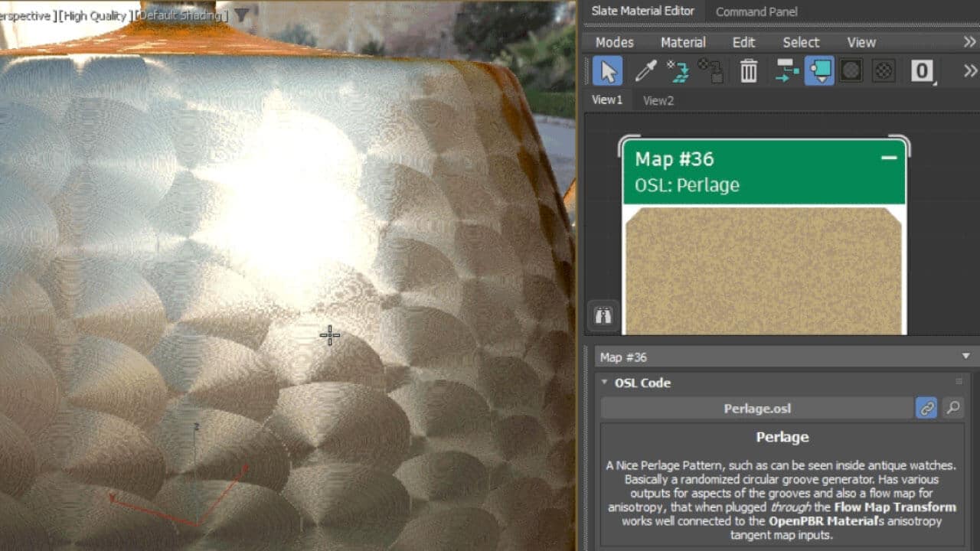
Task: Delete selected with trash can icon
Action: (x=748, y=71)
